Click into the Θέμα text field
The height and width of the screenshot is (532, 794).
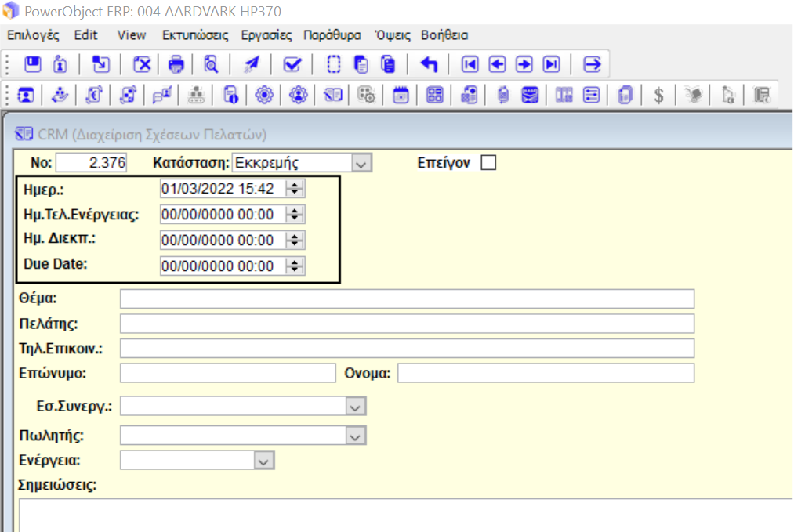pyautogui.click(x=407, y=299)
